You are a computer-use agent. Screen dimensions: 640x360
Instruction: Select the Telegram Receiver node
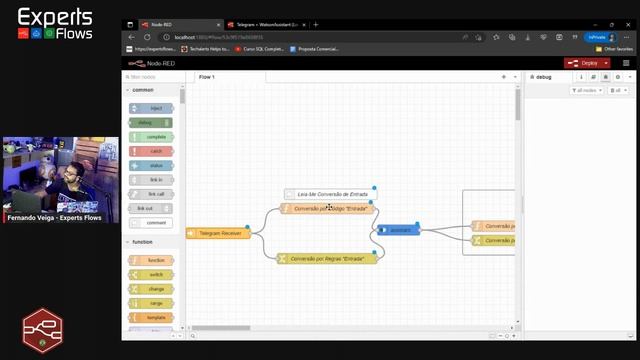click(218, 233)
